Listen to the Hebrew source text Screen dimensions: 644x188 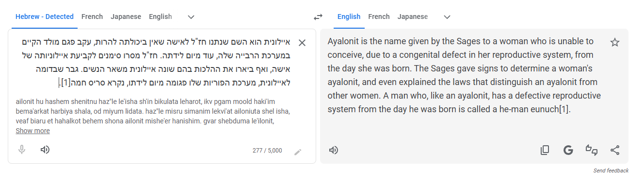[45, 150]
